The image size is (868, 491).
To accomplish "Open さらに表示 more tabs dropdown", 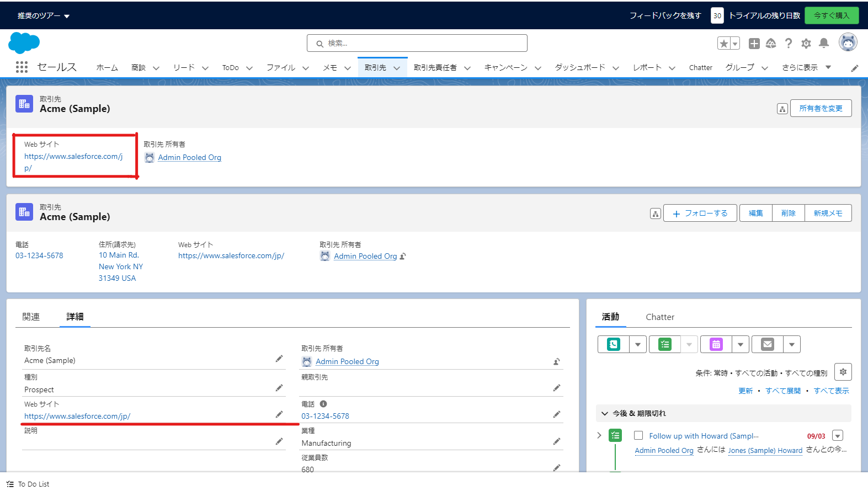I will point(806,67).
